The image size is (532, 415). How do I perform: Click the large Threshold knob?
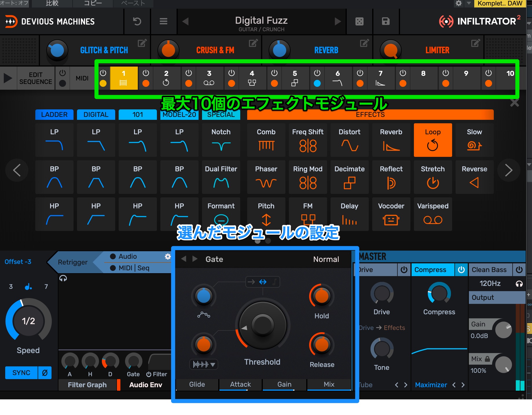click(263, 325)
